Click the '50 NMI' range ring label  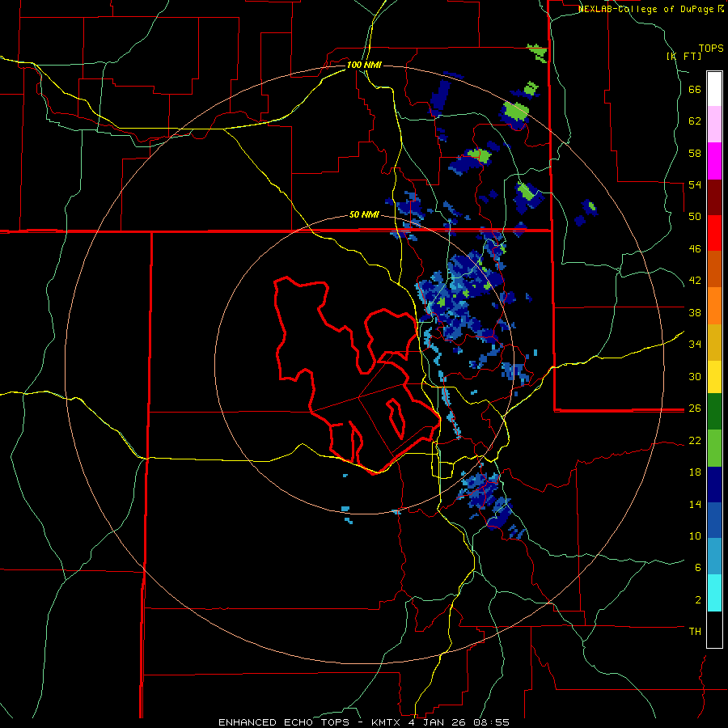pos(365,214)
